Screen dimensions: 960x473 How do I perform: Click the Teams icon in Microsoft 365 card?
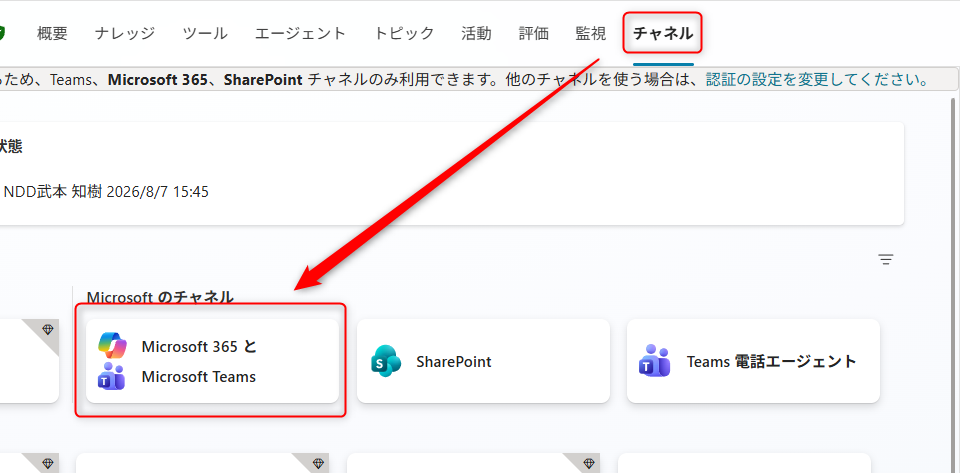(x=111, y=376)
